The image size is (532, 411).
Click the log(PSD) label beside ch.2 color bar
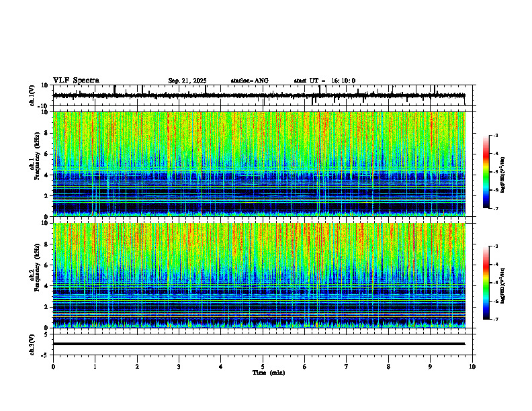(503, 286)
